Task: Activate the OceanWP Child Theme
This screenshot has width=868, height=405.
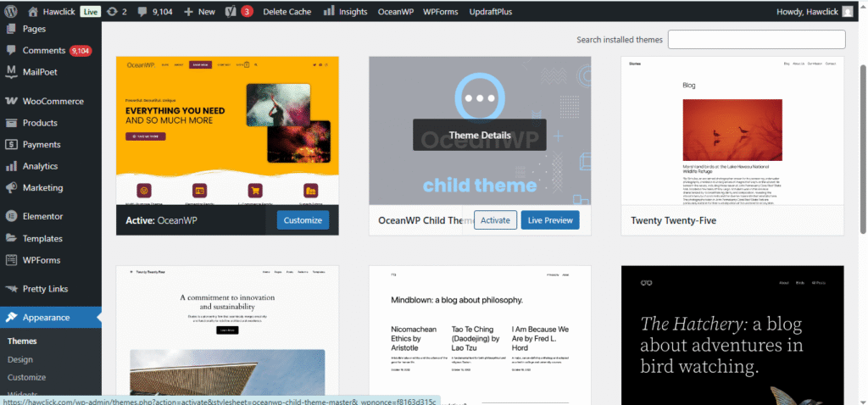Action: (495, 220)
